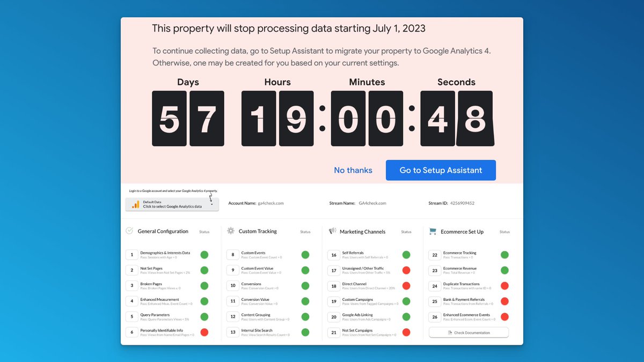The image size is (644, 362).
Task: Click the Custom Tracking heading
Action: 258,232
